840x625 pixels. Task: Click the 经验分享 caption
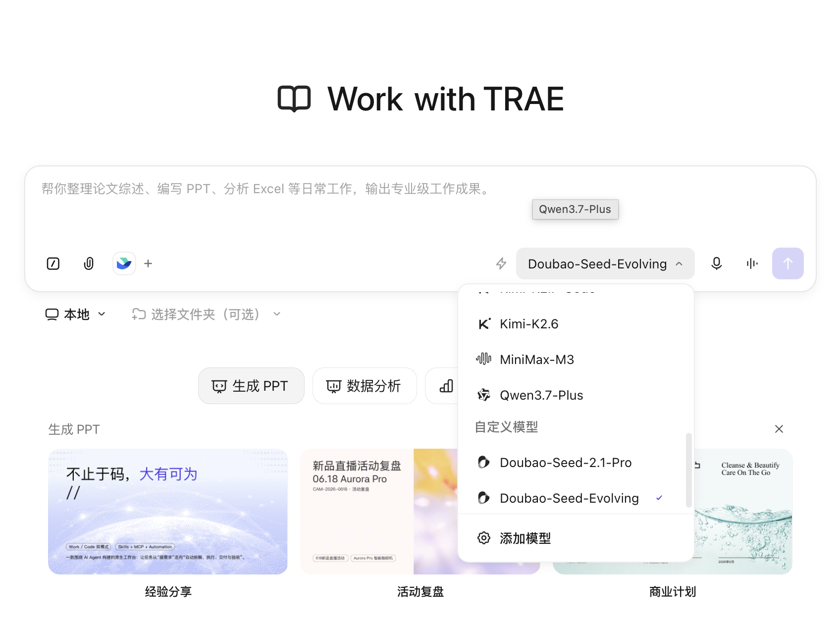click(168, 592)
